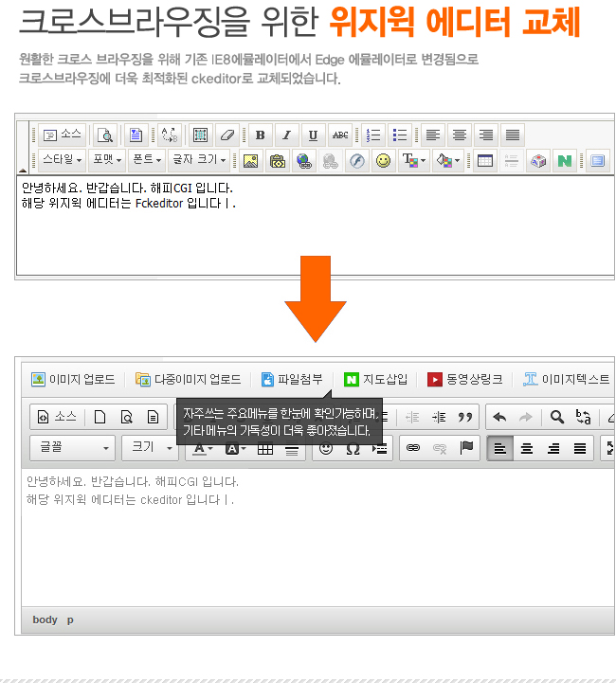Open the 글자 크기 font size dropdown
616x683 pixels.
(x=199, y=160)
